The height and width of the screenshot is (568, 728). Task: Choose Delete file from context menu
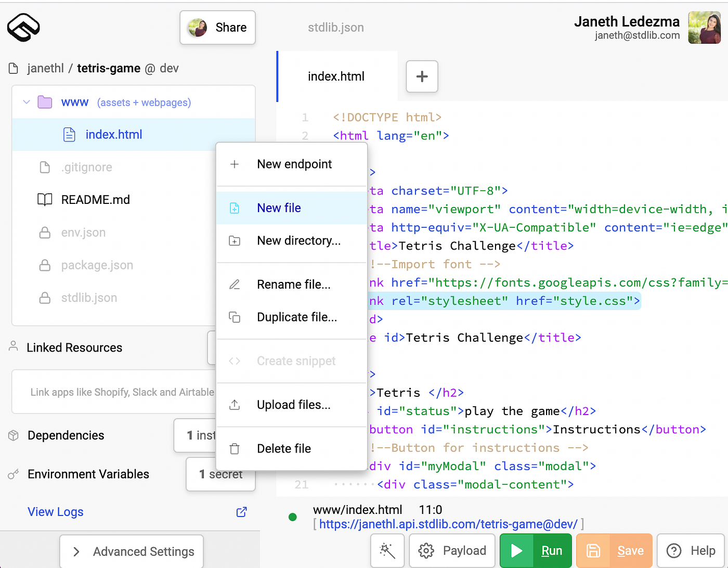point(292,448)
